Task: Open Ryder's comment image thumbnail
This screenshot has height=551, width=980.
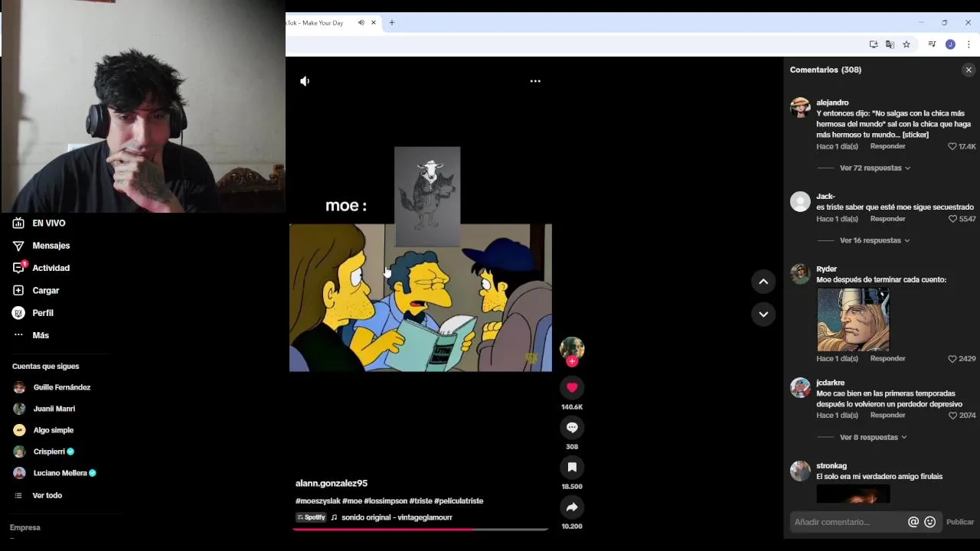Action: [x=853, y=320]
